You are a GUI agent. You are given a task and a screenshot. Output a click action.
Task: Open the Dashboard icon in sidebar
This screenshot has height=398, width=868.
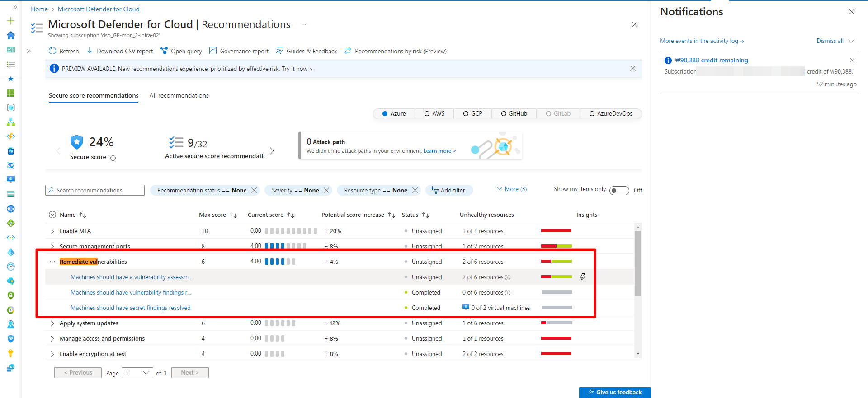coord(11,50)
